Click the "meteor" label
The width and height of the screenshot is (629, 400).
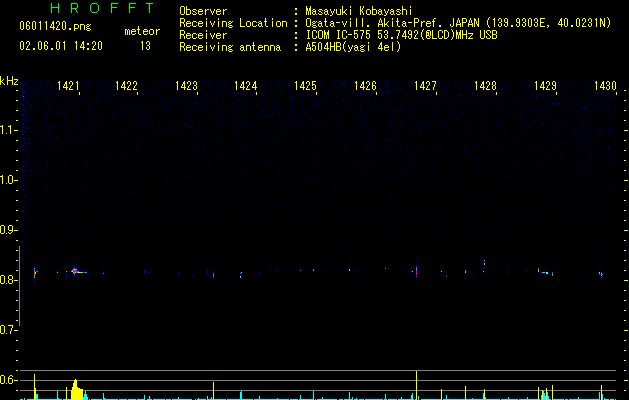click(x=142, y=31)
